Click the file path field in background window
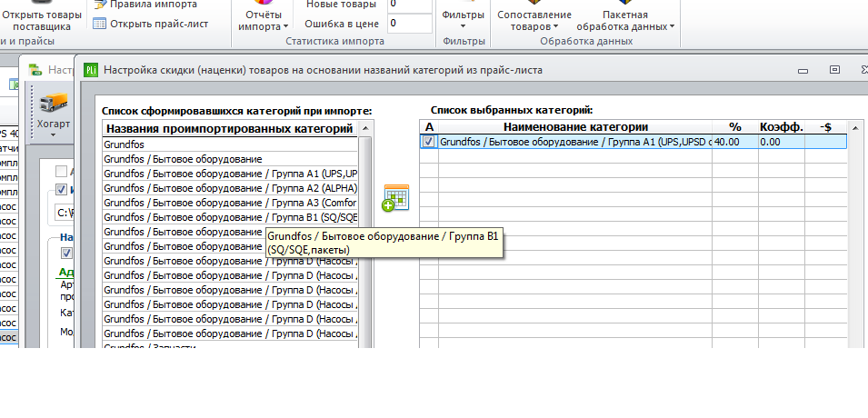Screen dimensions: 868x418 65,213
